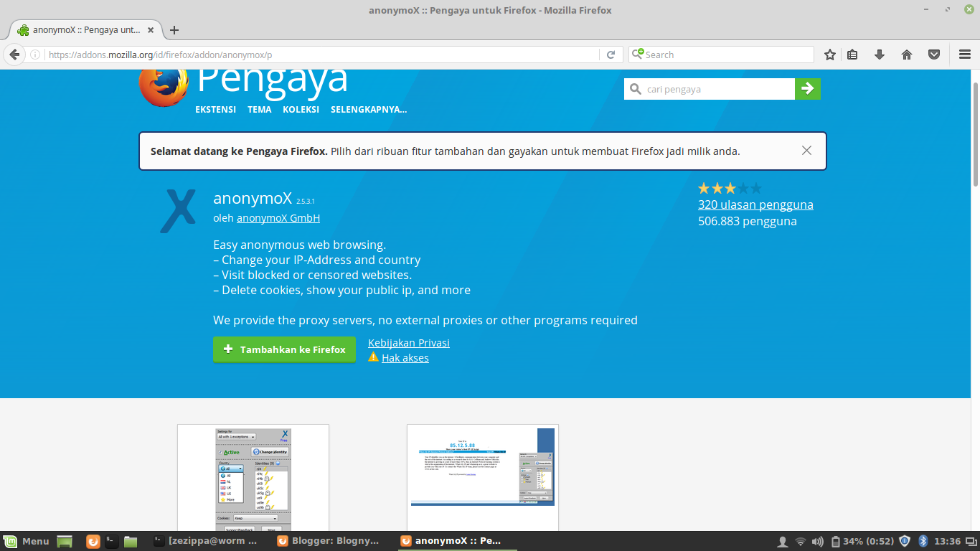Image resolution: width=980 pixels, height=551 pixels.
Task: Go to the Firefox home page
Action: [907, 55]
